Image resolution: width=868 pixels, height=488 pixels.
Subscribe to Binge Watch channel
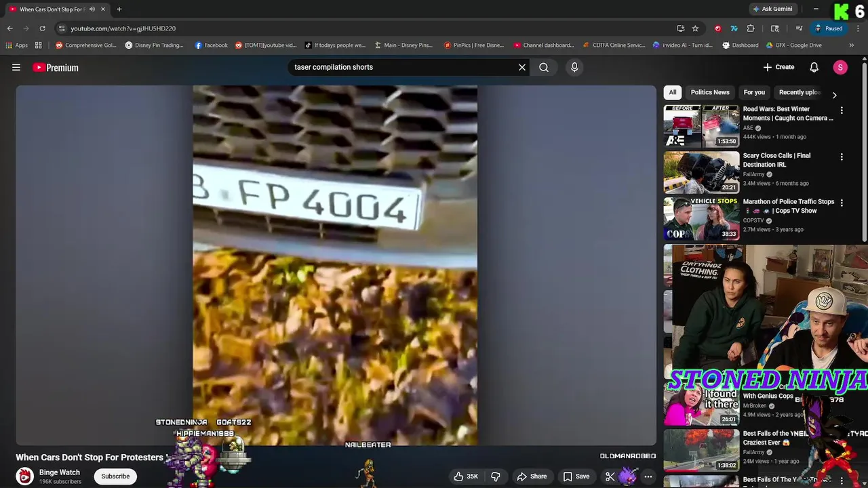point(115,476)
